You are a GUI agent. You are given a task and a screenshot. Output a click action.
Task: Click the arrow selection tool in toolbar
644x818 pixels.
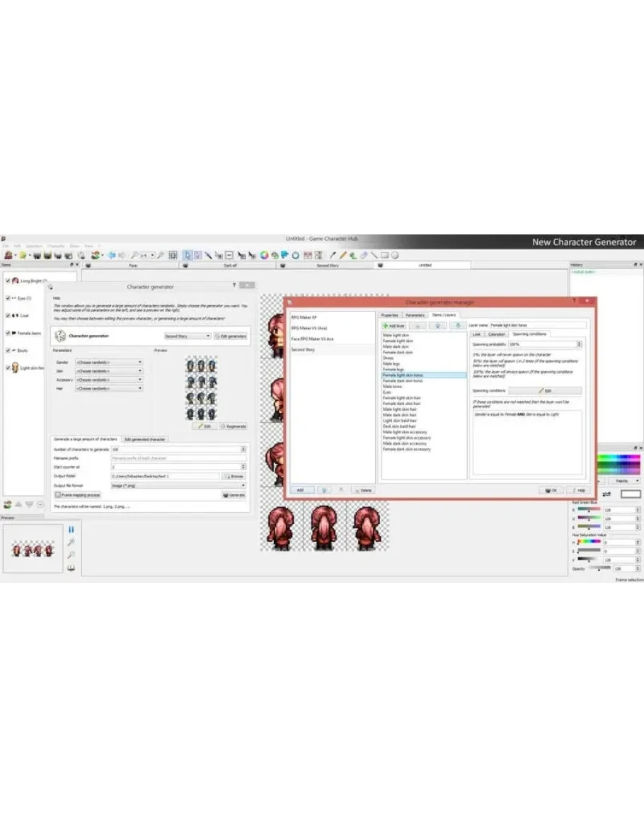point(188,255)
